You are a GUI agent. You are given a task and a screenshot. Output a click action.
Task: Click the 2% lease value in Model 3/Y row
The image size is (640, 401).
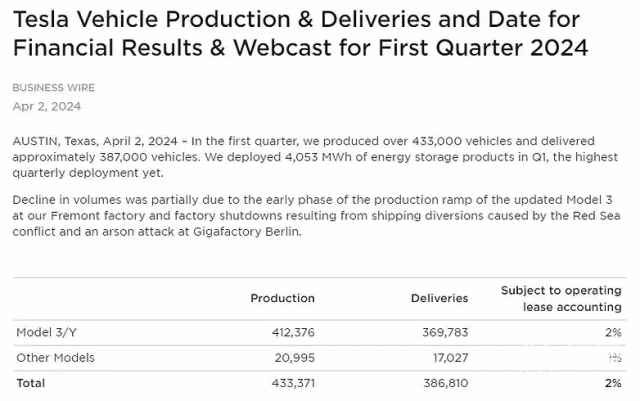click(x=613, y=332)
